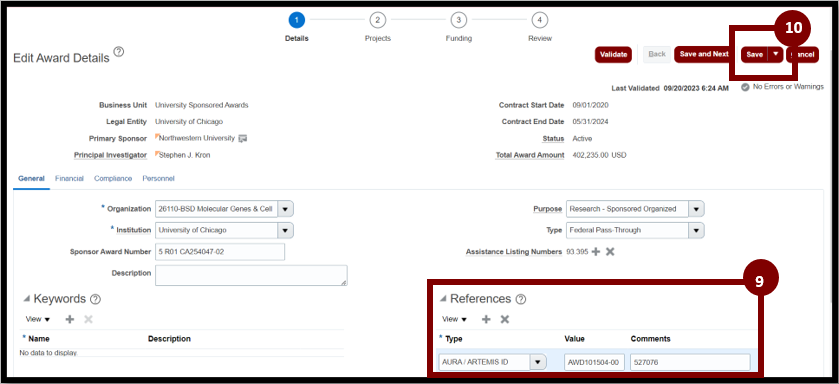The image size is (839, 384).
Task: Click the Contract End Date 05/31/2024
Action: [x=590, y=121]
